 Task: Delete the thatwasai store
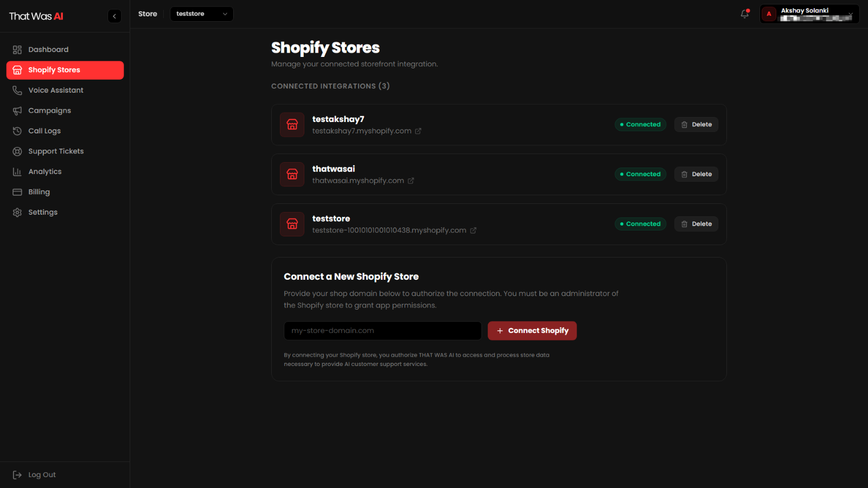696,175
